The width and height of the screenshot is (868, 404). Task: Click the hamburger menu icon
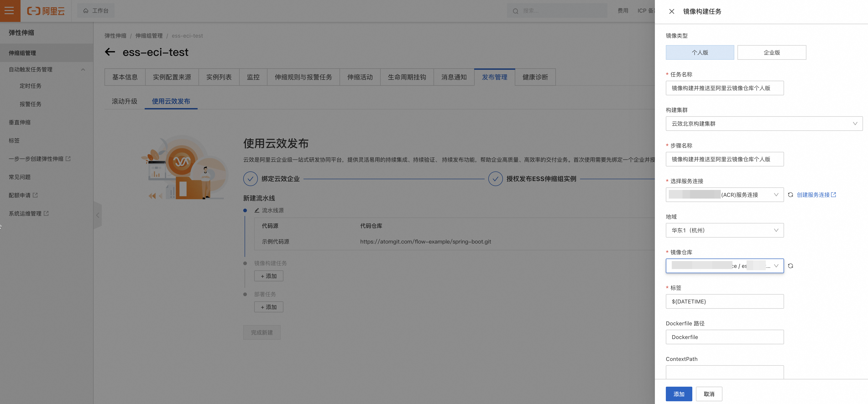click(9, 11)
